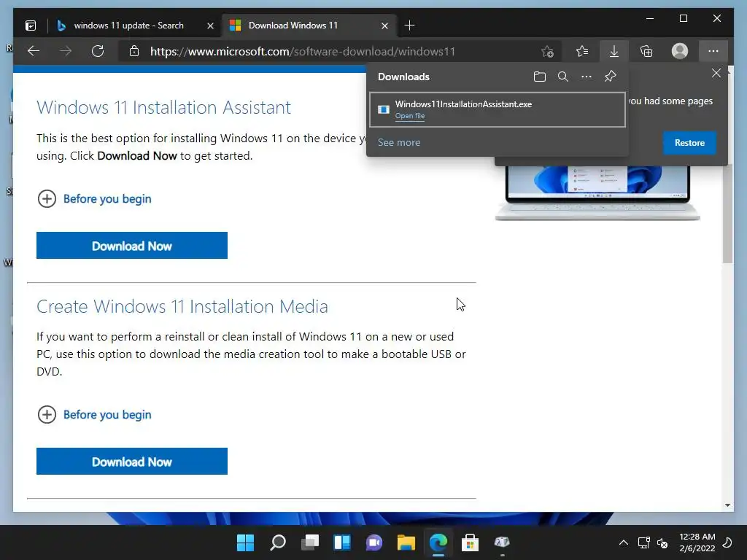Image resolution: width=747 pixels, height=560 pixels.
Task: Close the windows 11 update Search tab
Action: click(x=210, y=26)
